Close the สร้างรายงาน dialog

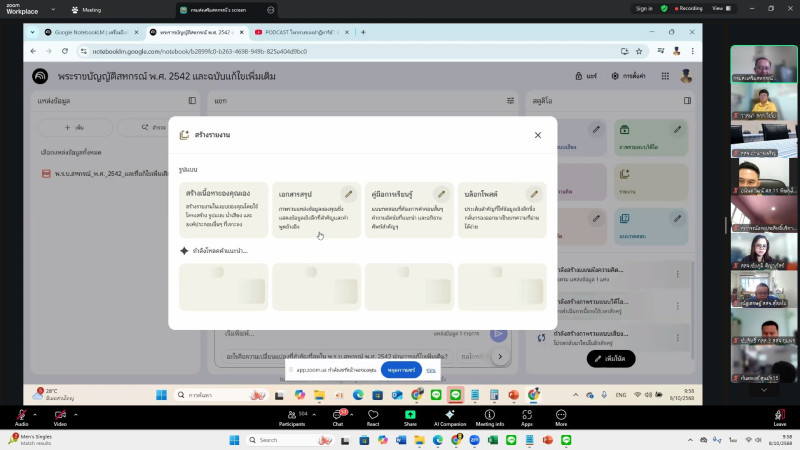[x=537, y=135]
